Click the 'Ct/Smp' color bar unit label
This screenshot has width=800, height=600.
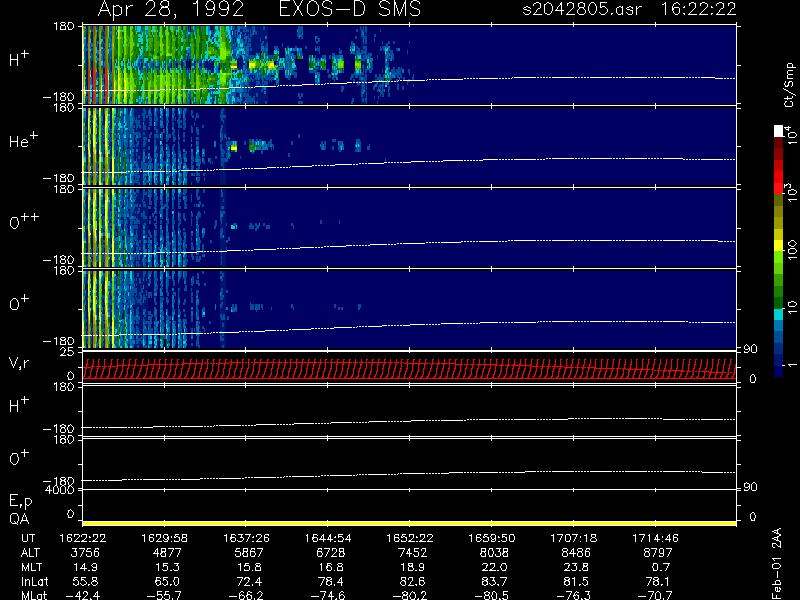coord(790,85)
